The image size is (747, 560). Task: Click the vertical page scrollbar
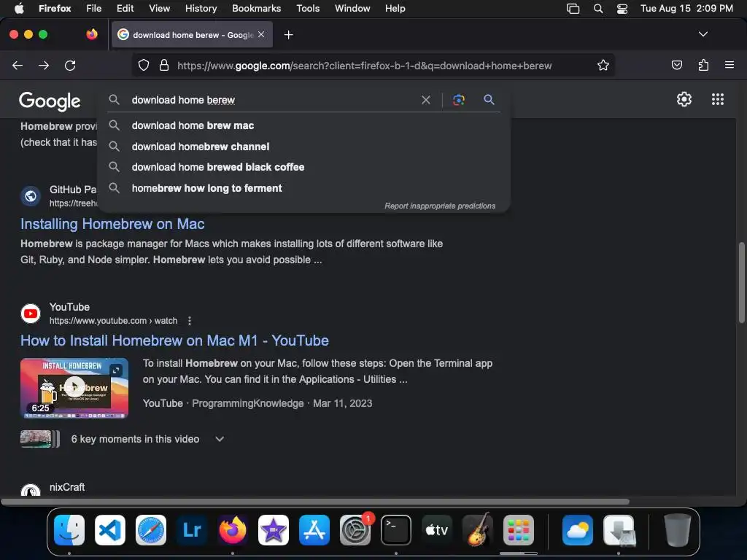[741, 282]
